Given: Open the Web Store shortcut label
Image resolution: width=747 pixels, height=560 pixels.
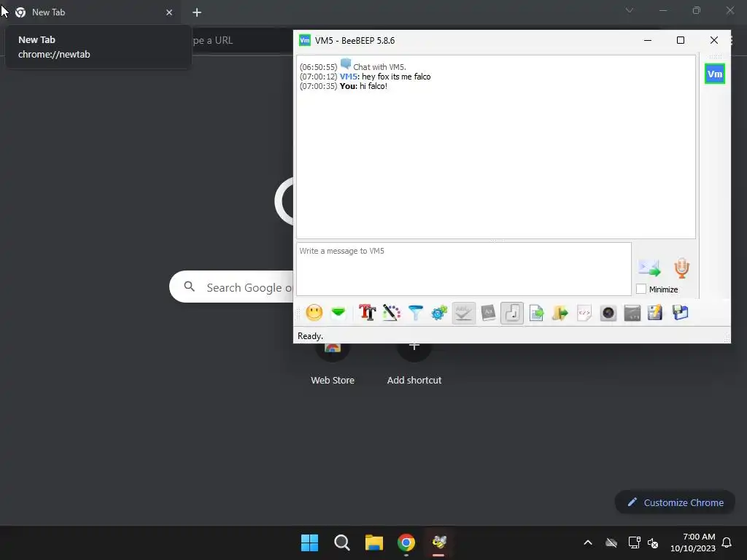Looking at the screenshot, I should click(333, 380).
